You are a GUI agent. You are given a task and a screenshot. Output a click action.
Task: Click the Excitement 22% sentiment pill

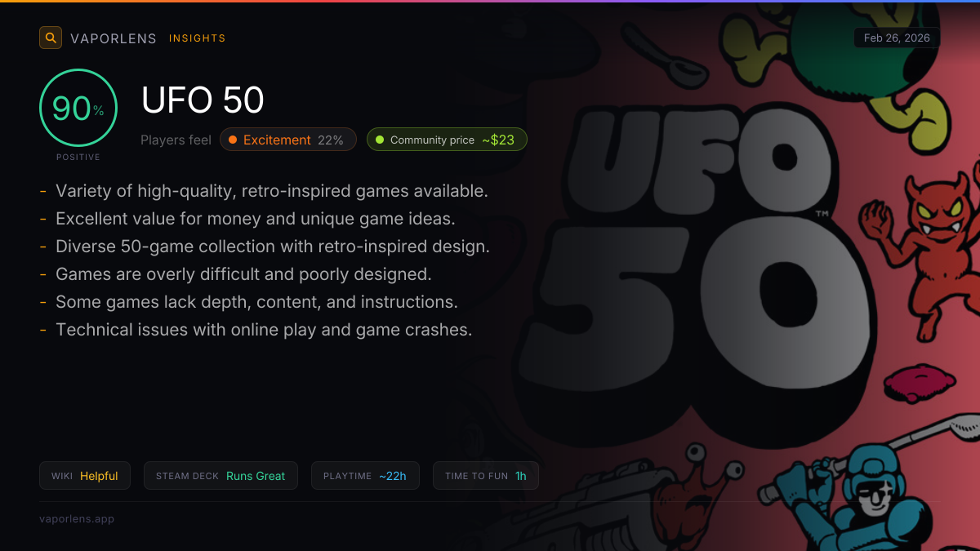288,140
